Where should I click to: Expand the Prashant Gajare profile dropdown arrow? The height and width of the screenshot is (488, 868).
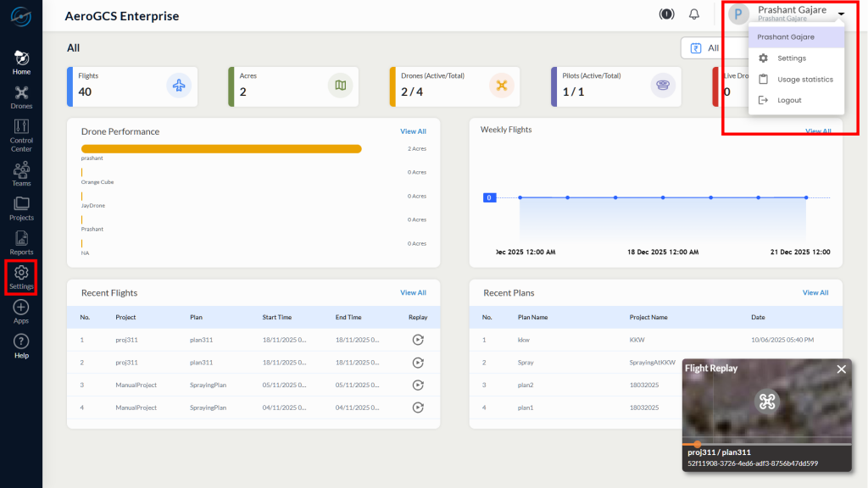click(x=841, y=14)
